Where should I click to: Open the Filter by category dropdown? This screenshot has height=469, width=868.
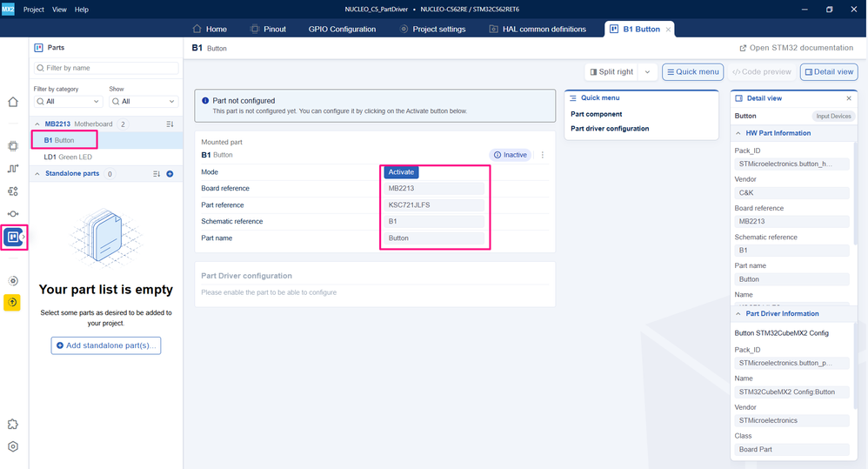pyautogui.click(x=68, y=101)
